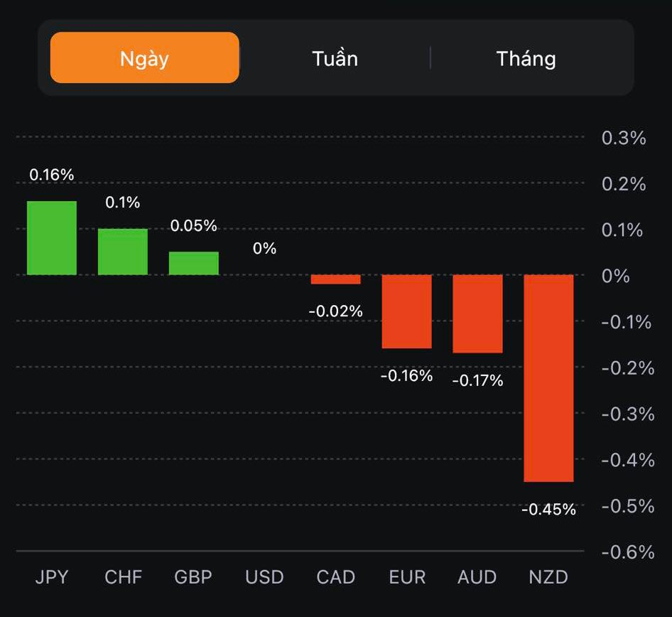Select the NZD axis label
672x617 pixels.
pos(548,576)
